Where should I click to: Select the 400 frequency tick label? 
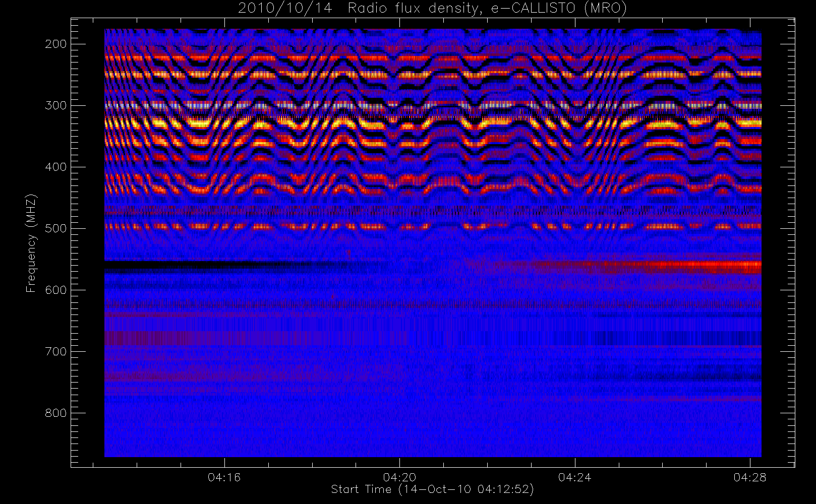click(56, 167)
